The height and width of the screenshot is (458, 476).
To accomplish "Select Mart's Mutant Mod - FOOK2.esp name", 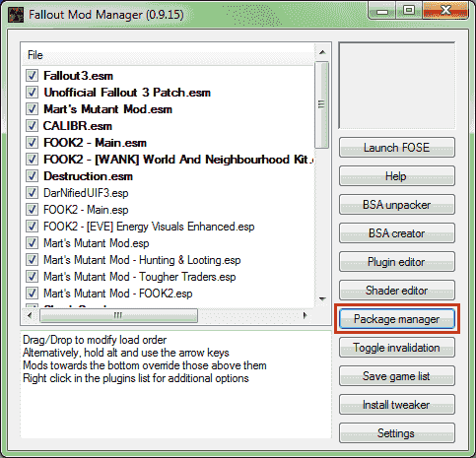I will point(118,294).
